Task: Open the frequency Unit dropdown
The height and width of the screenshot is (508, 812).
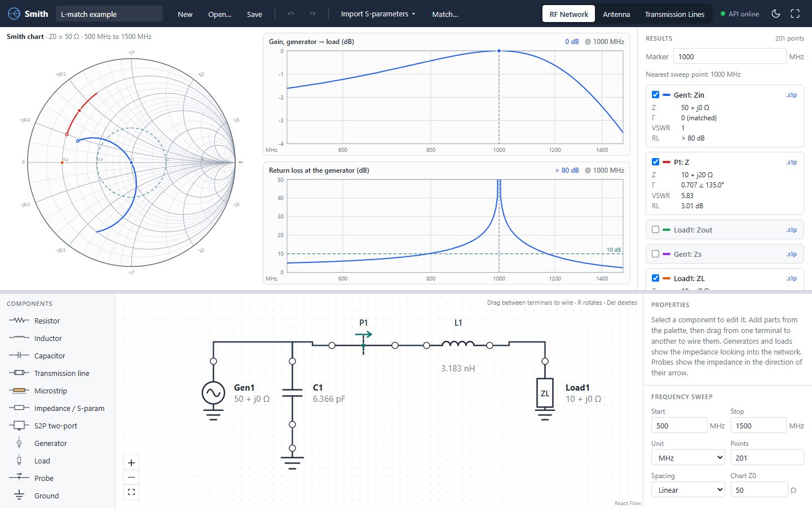Action: click(688, 458)
